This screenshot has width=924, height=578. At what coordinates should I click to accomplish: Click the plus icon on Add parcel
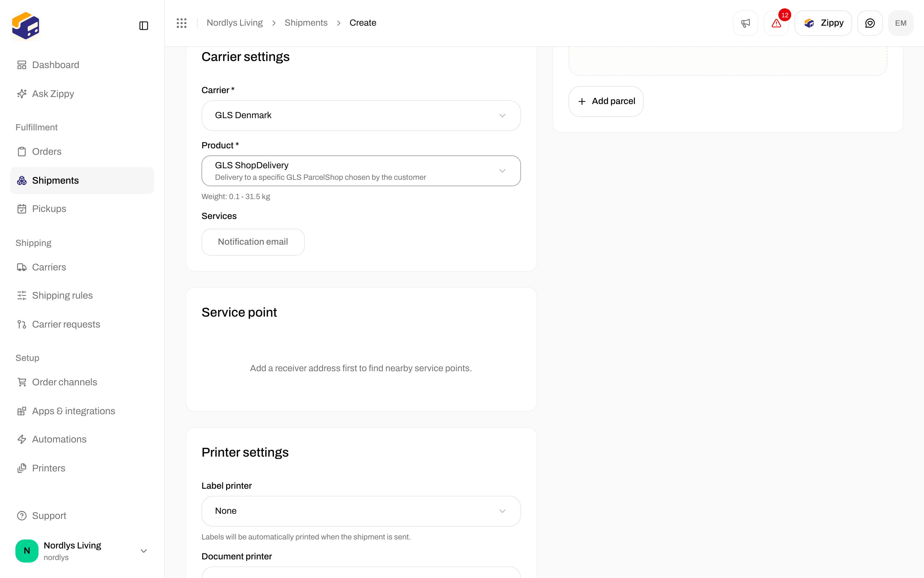coord(582,101)
